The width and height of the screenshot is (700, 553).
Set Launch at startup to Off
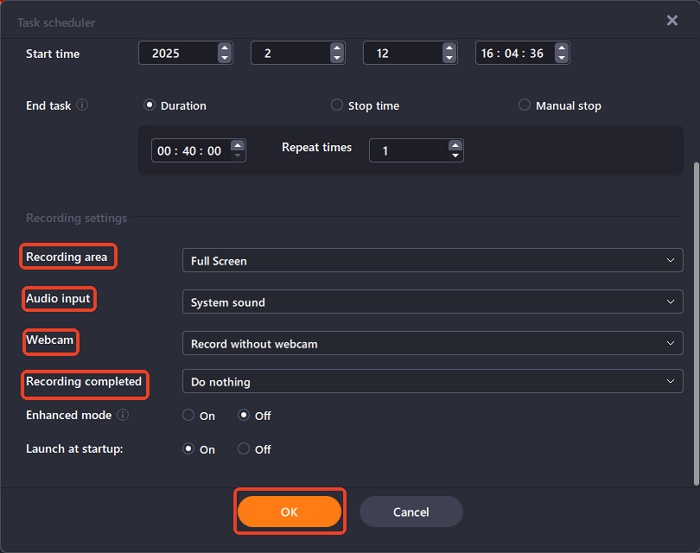[244, 449]
